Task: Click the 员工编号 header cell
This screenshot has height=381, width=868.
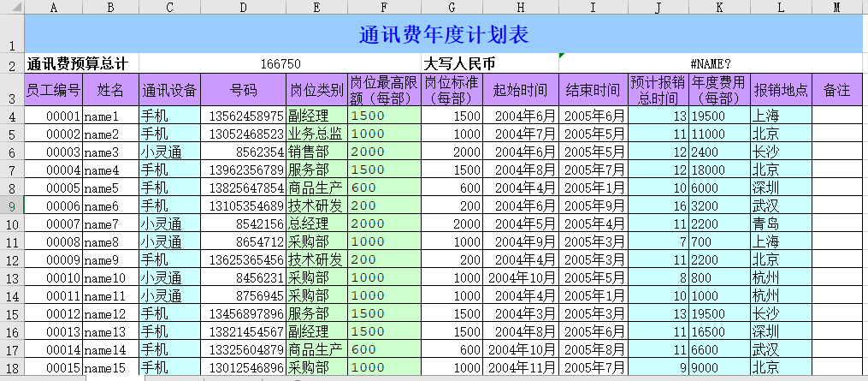Action: (54, 90)
